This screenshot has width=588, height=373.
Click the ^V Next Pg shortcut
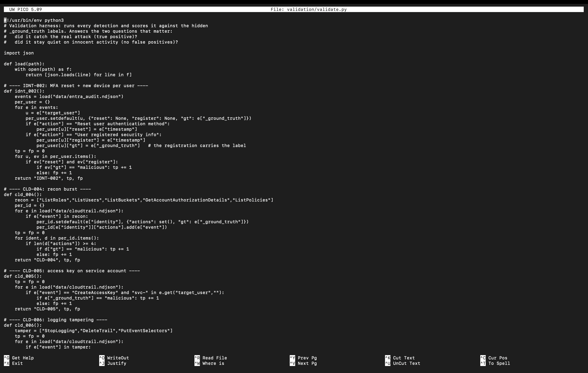303,363
